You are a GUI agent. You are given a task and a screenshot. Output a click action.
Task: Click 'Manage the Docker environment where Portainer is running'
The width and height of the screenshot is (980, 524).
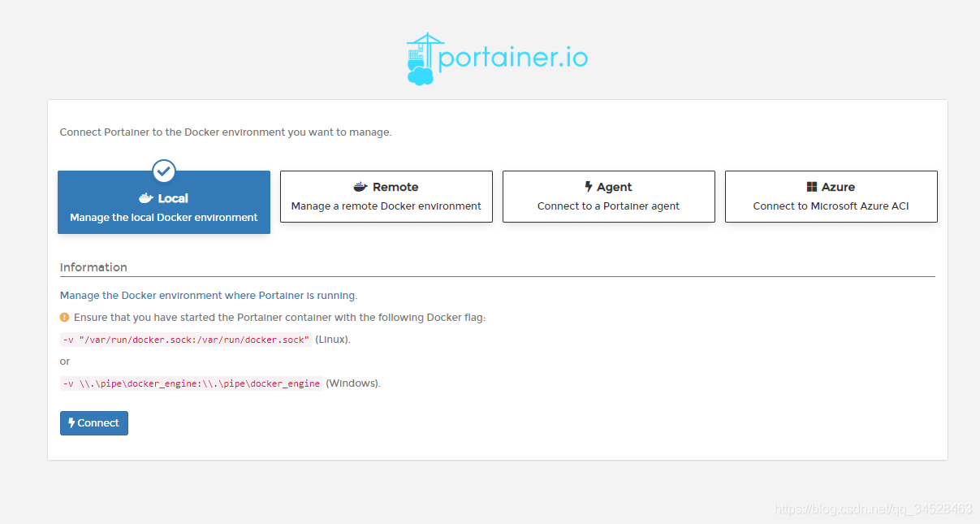209,296
